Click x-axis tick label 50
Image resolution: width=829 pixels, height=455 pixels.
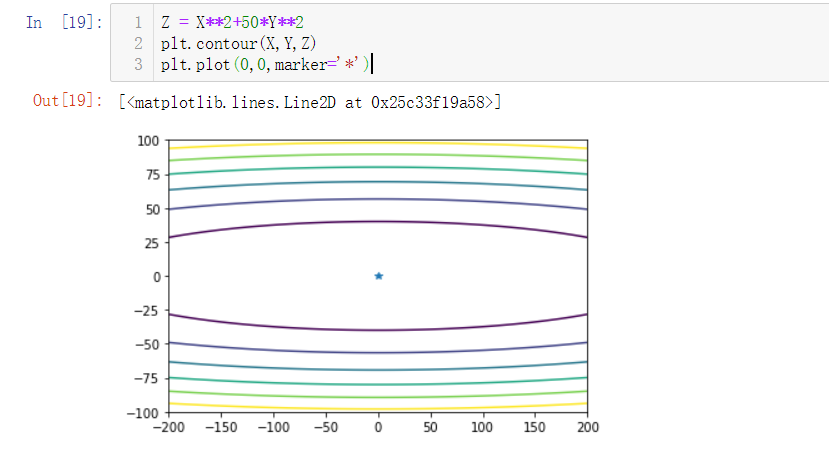coord(430,427)
